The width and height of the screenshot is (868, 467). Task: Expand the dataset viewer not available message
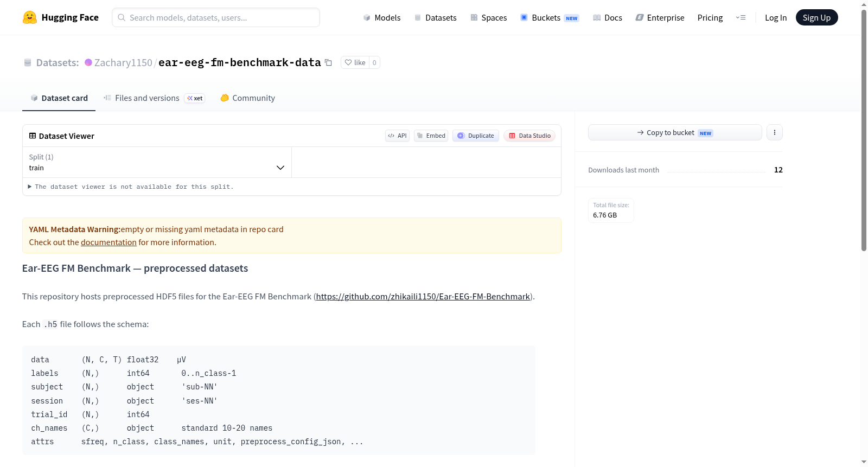pyautogui.click(x=131, y=187)
